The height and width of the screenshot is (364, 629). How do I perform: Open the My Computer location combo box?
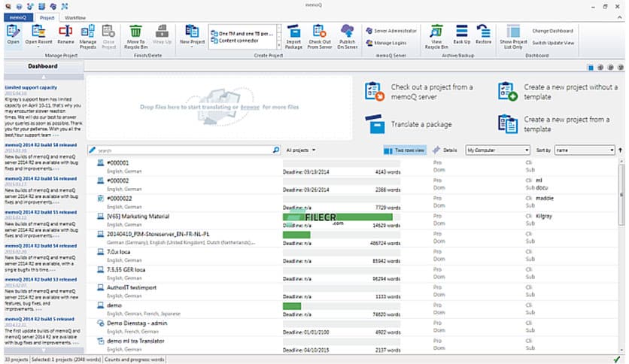pos(497,150)
